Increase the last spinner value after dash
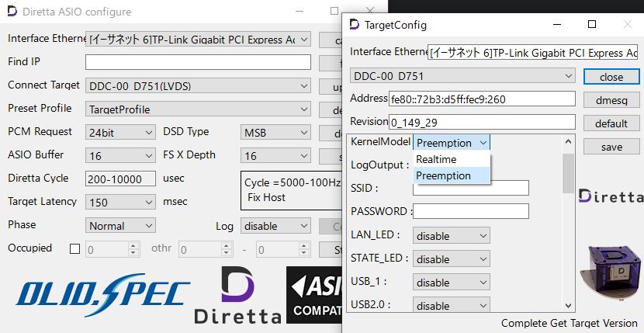The width and height of the screenshot is (644, 333). coord(303,245)
